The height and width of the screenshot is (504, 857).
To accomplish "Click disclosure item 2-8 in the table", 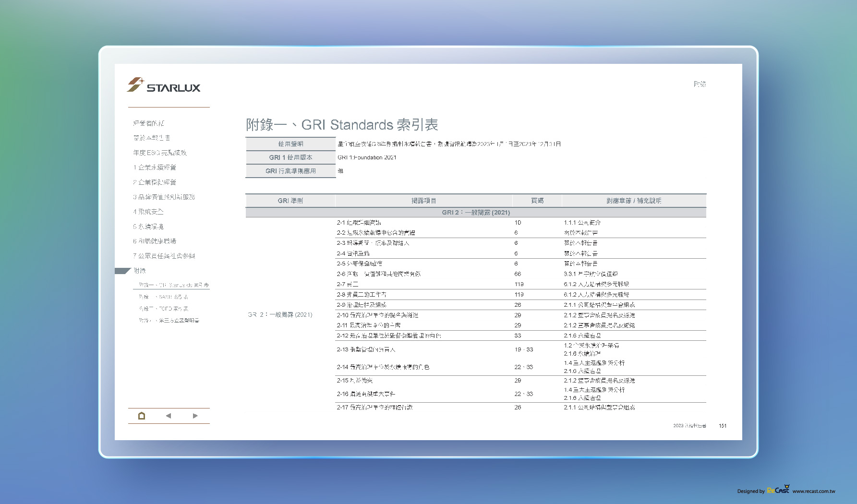I will pyautogui.click(x=362, y=295).
